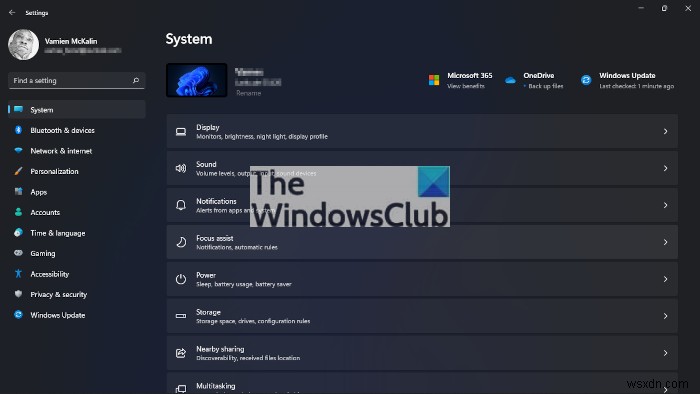Open Network & internet category
Screen dimensions: 700x394
pyautogui.click(x=77, y=150)
